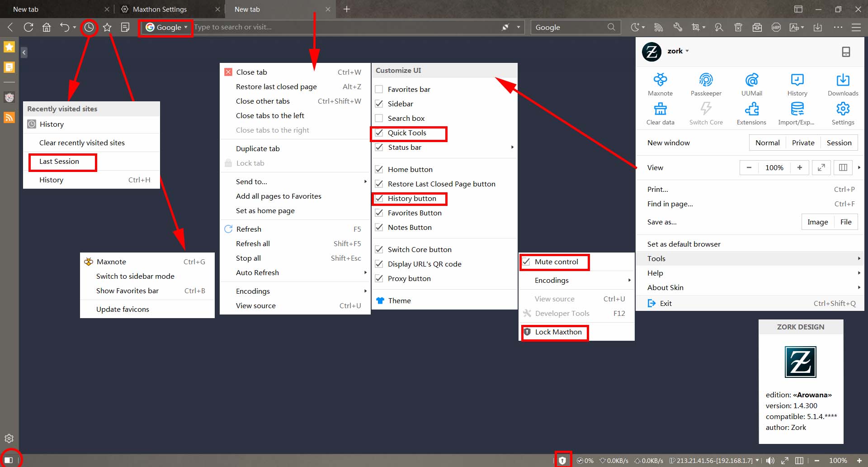Open Extensions puzzle icon in menu panel
The height and width of the screenshot is (467, 868).
tap(751, 113)
